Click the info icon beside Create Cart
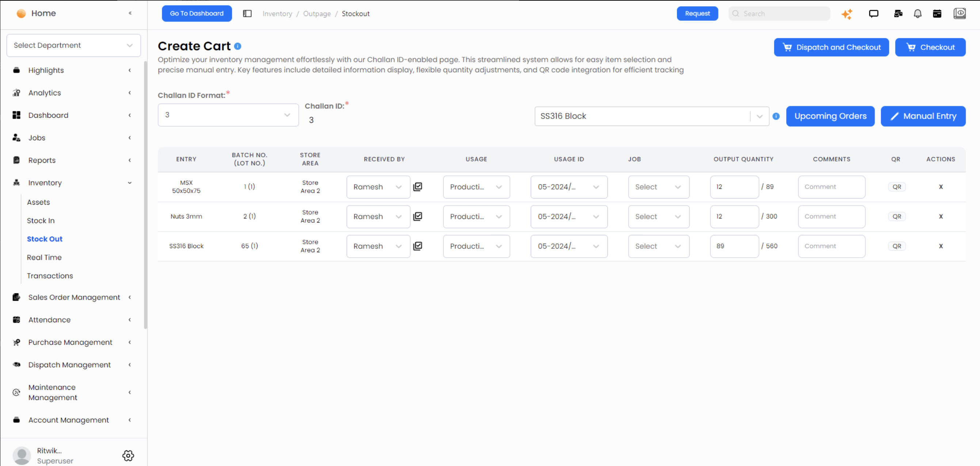 [238, 46]
